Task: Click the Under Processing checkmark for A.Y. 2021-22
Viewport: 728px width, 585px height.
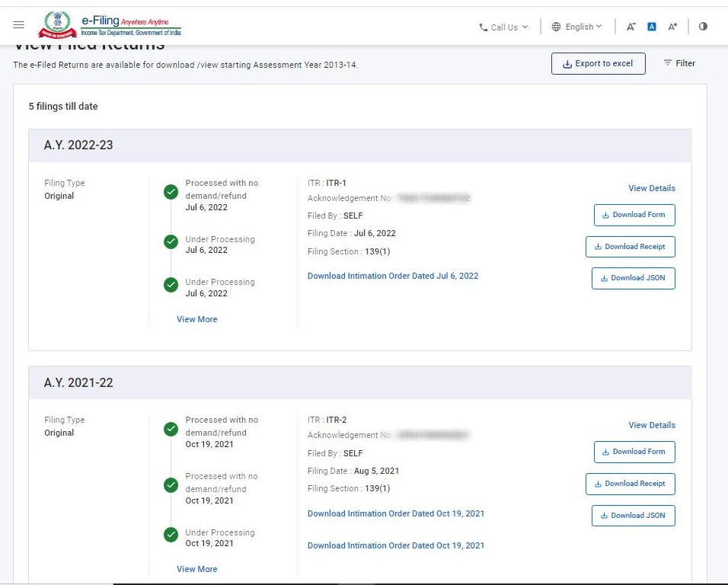Action: (171, 535)
